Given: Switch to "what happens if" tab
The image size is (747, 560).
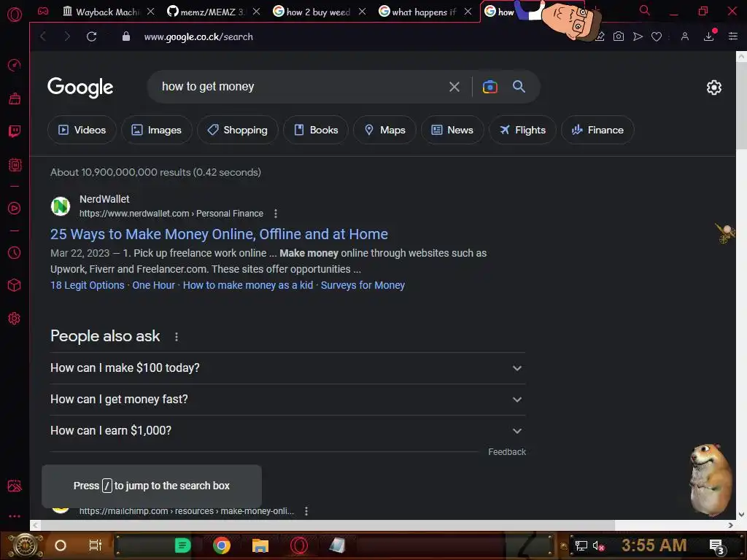Looking at the screenshot, I should point(417,12).
